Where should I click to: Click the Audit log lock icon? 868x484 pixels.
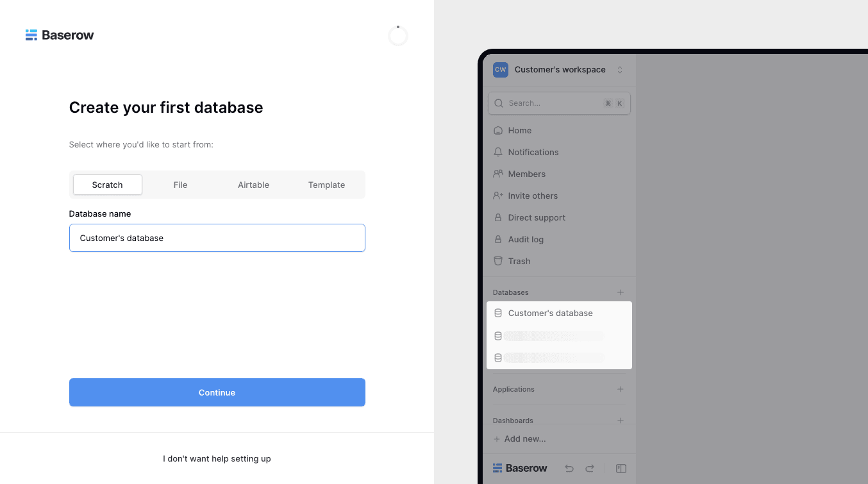(498, 239)
